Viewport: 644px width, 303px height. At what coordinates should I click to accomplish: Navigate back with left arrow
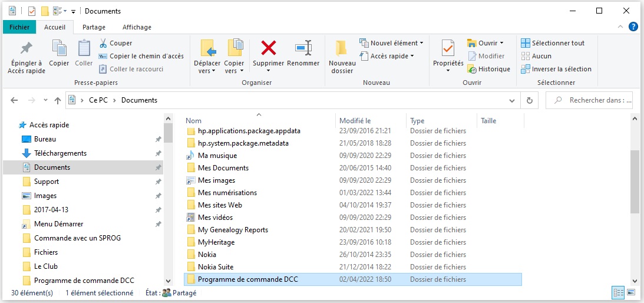pos(14,100)
